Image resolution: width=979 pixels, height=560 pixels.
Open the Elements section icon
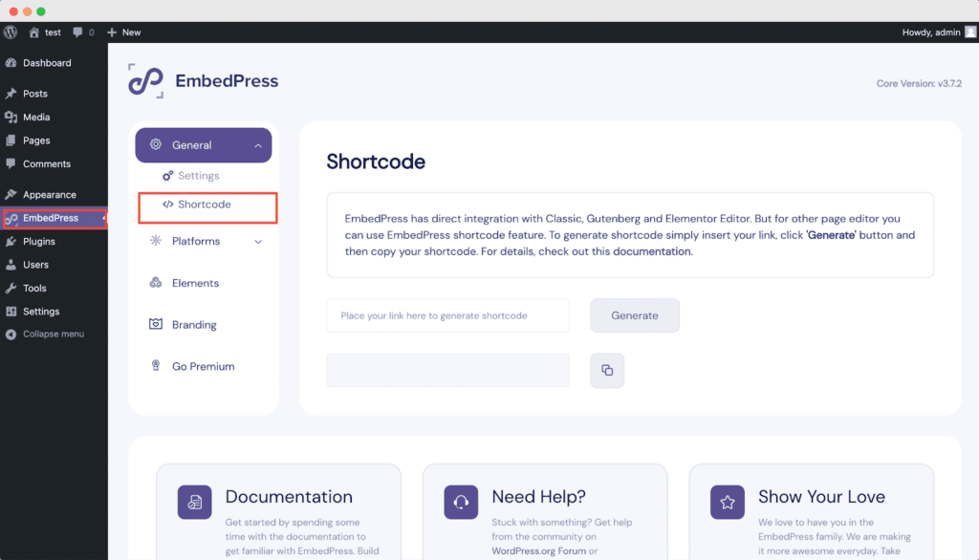(156, 283)
